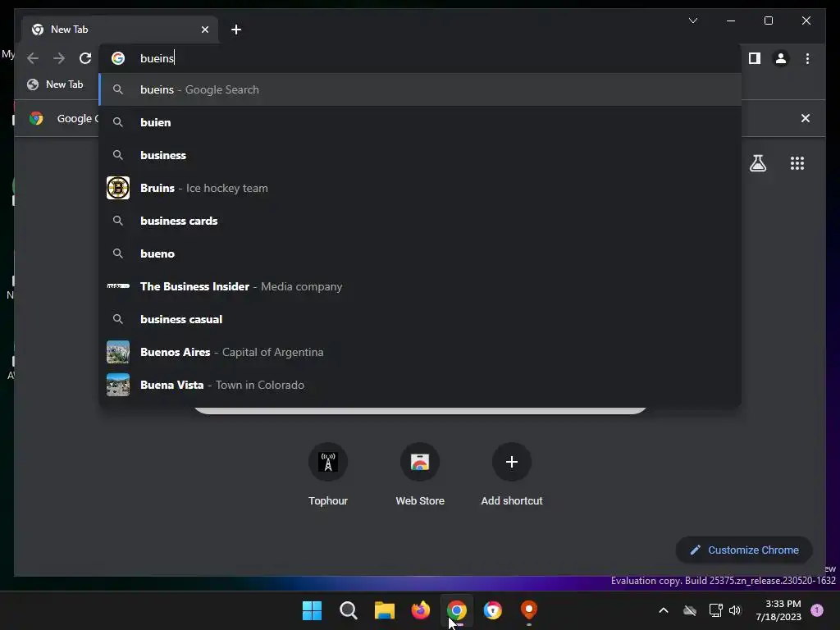Screen dimensions: 840x630
Task: Pick the 'bueno' suggestion
Action: (420, 253)
